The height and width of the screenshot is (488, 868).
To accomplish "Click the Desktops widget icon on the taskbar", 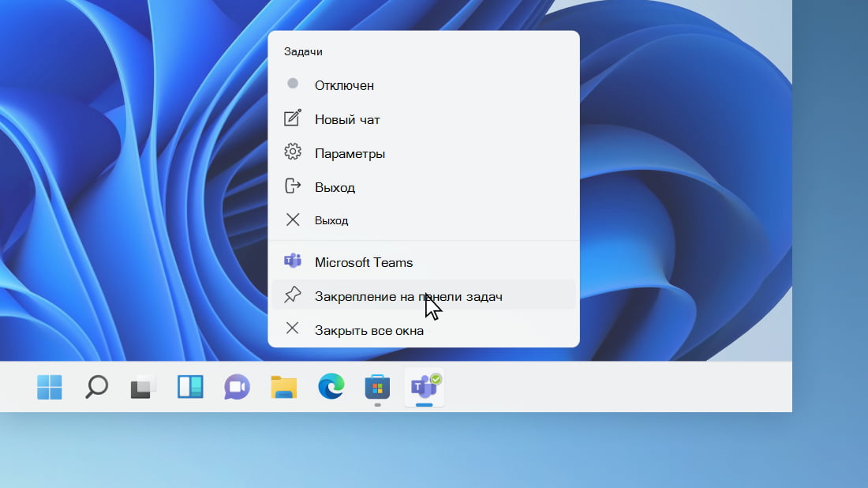I will click(143, 387).
